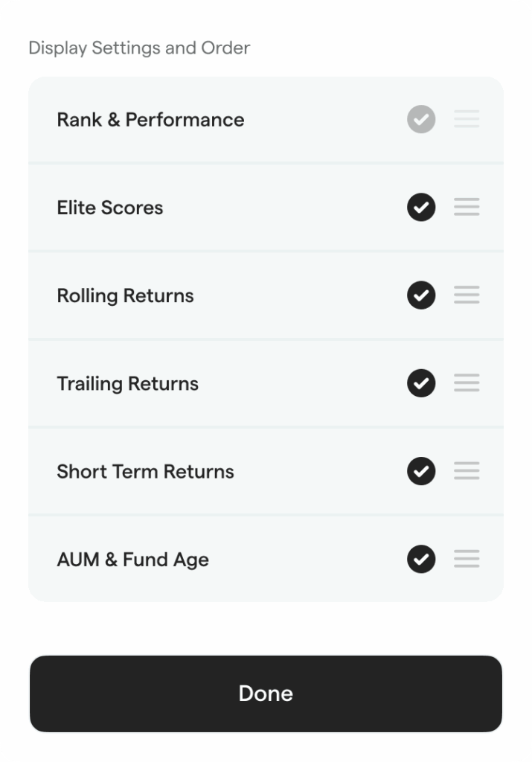Click the AUM & Fund Age reorder handle
This screenshot has width=532, height=762.
(x=467, y=559)
